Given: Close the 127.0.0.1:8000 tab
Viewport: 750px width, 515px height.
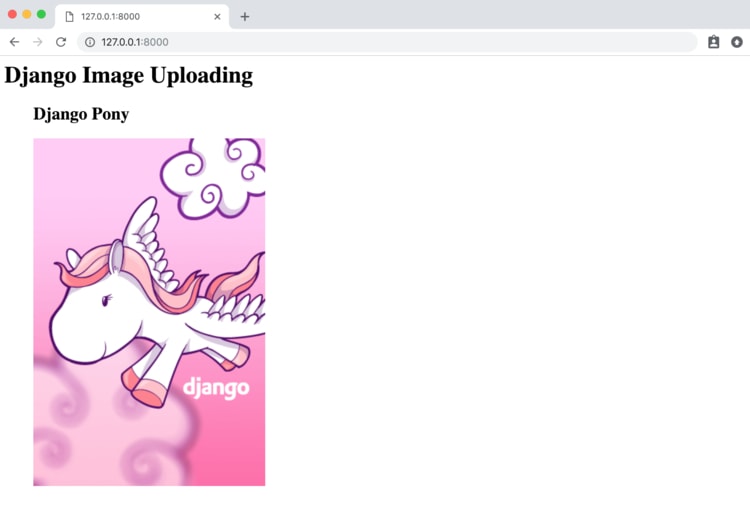Looking at the screenshot, I should 217,17.
